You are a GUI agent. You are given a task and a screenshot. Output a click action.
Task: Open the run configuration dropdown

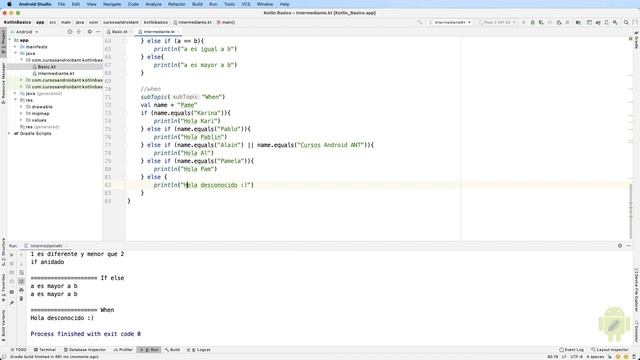(x=451, y=22)
